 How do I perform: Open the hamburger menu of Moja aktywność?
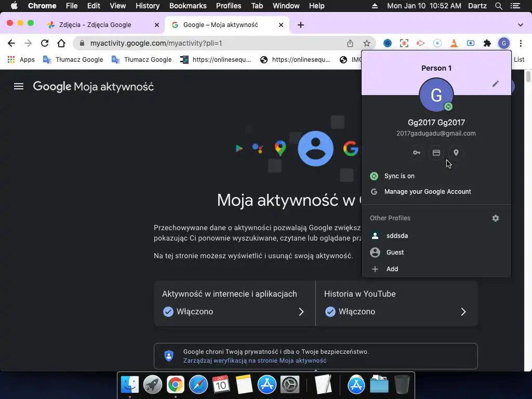pyautogui.click(x=19, y=87)
